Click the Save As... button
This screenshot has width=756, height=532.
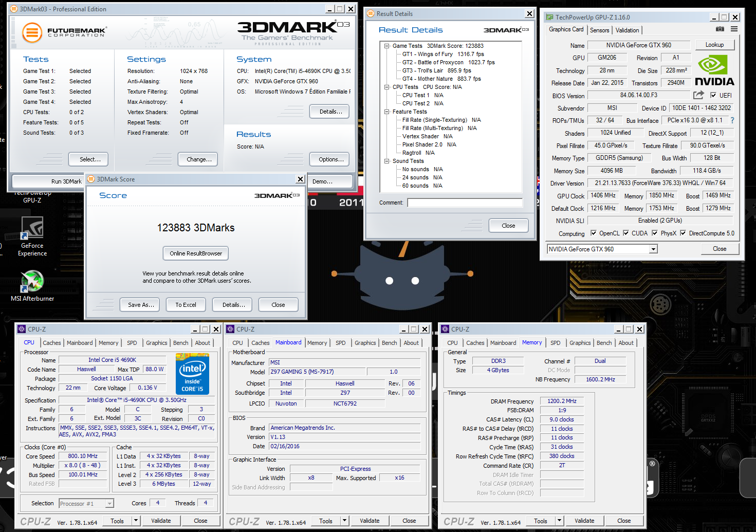pyautogui.click(x=141, y=305)
